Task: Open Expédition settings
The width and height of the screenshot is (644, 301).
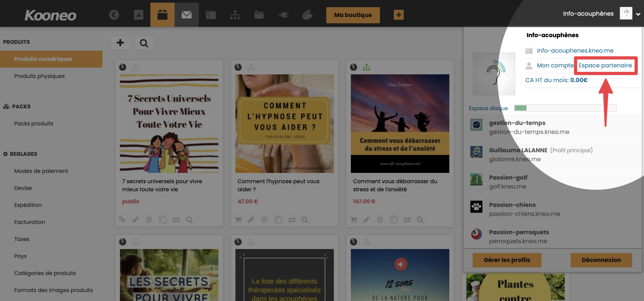Action: (28, 205)
